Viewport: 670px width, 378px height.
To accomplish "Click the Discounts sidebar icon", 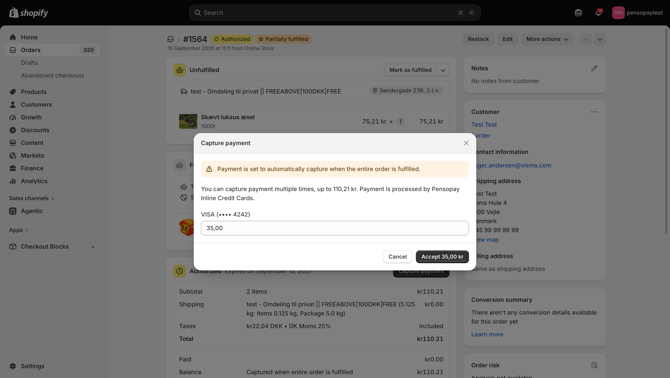I will pyautogui.click(x=13, y=130).
